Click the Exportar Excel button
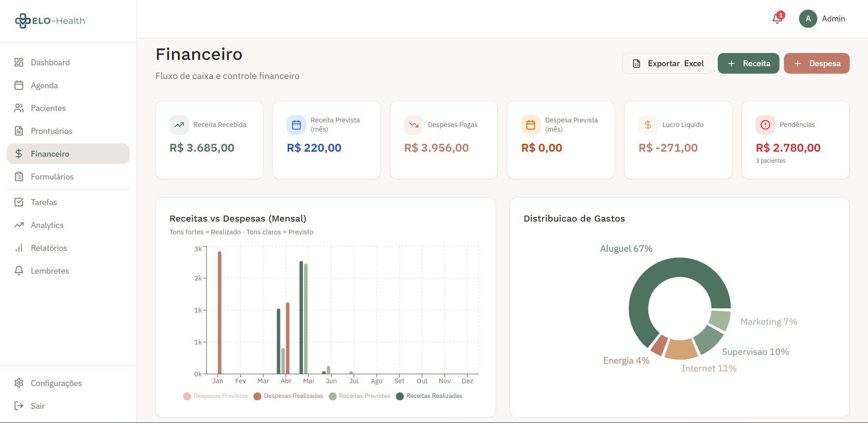The height and width of the screenshot is (423, 868). click(x=668, y=63)
